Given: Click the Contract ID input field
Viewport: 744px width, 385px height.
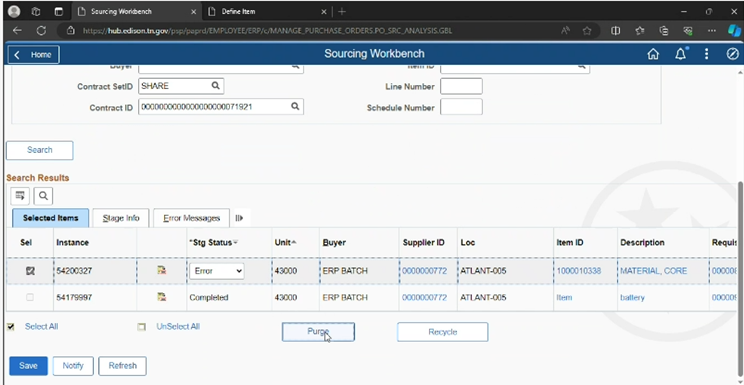Looking at the screenshot, I should point(221,106).
